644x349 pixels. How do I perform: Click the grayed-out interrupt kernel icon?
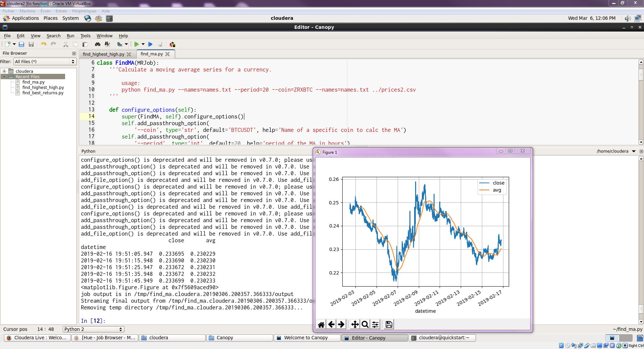click(x=160, y=44)
